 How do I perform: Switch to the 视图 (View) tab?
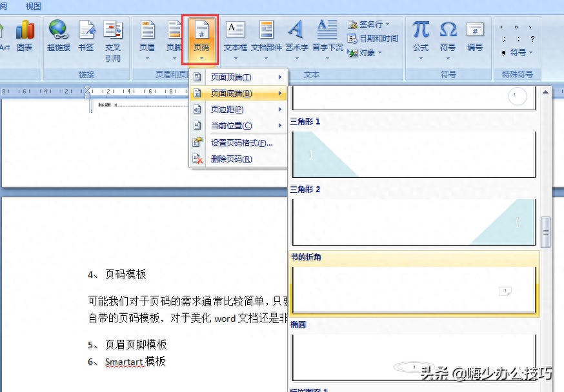[32, 6]
